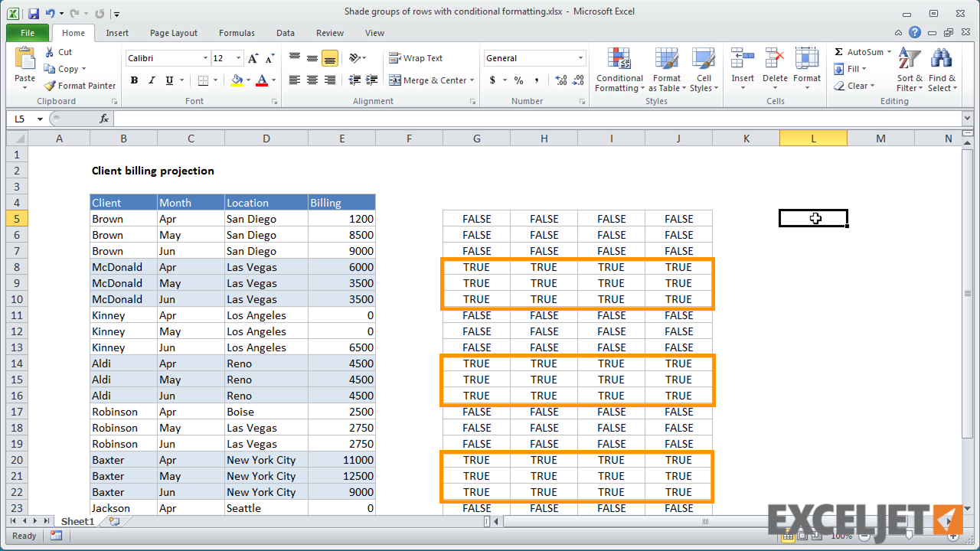Click Sort & Filter icon
980x551 pixels.
(909, 60)
